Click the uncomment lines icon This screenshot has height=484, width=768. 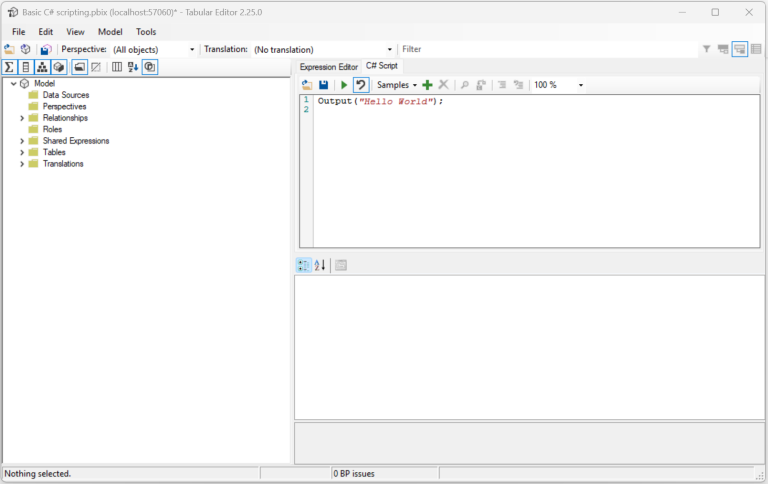518,85
